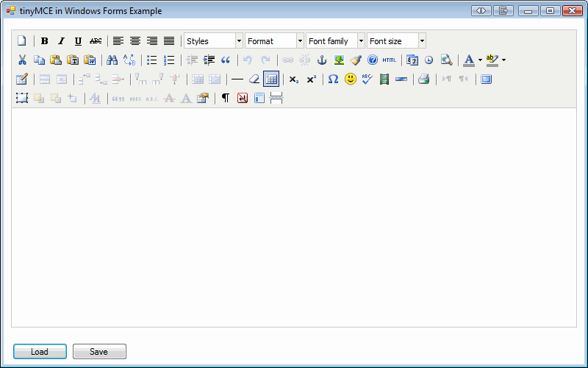Image resolution: width=588 pixels, height=368 pixels.
Task: Toggle fullscreen editing mode
Action: click(486, 79)
